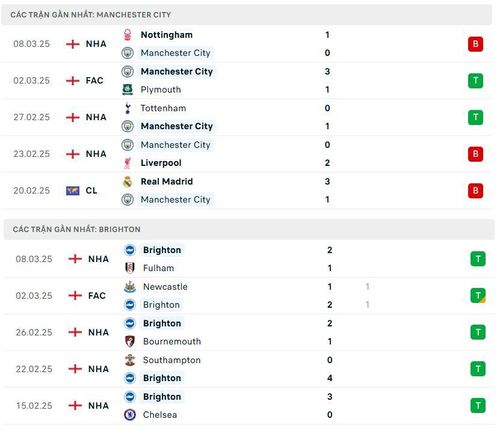Open the green T badge for Plymouth match
Screen dimensions: 500x431
pos(475,80)
